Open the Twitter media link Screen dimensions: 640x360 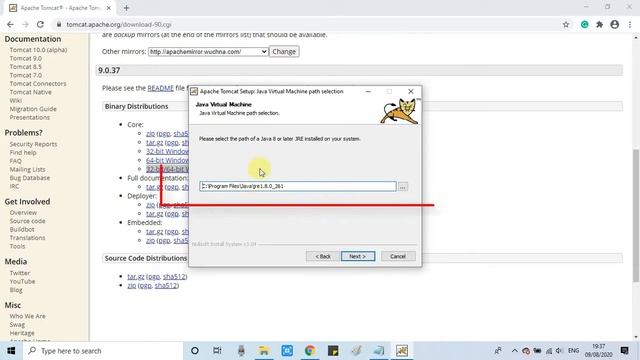click(20, 273)
